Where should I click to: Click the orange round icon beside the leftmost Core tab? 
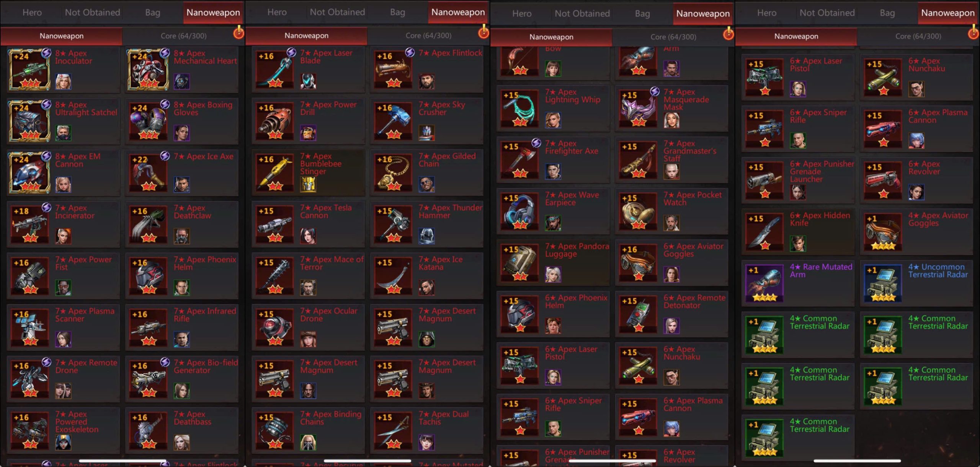point(238,33)
